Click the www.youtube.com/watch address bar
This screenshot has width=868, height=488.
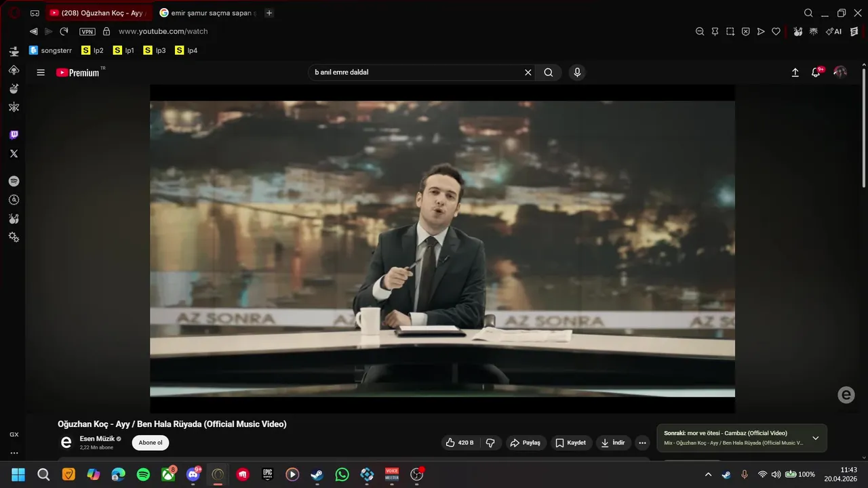163,31
